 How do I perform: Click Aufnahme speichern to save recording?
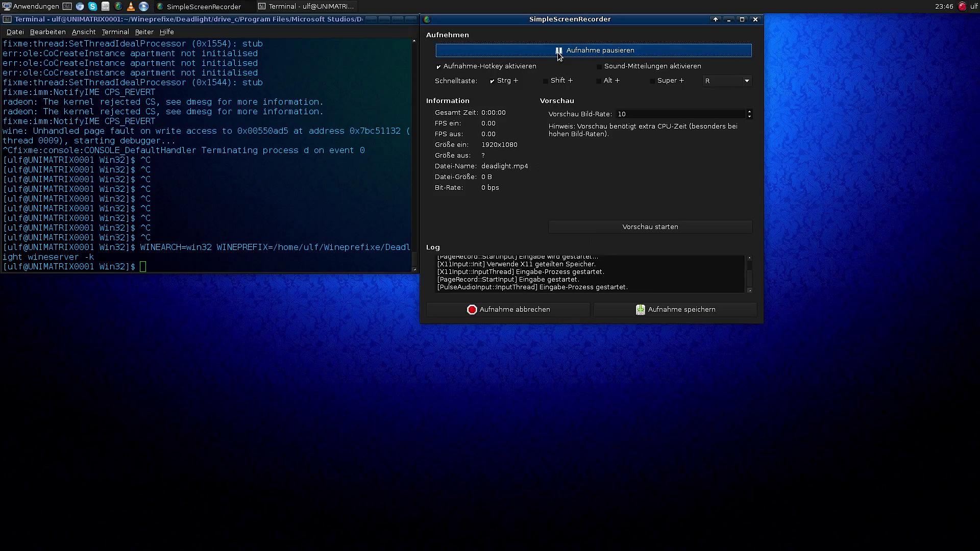pyautogui.click(x=675, y=310)
